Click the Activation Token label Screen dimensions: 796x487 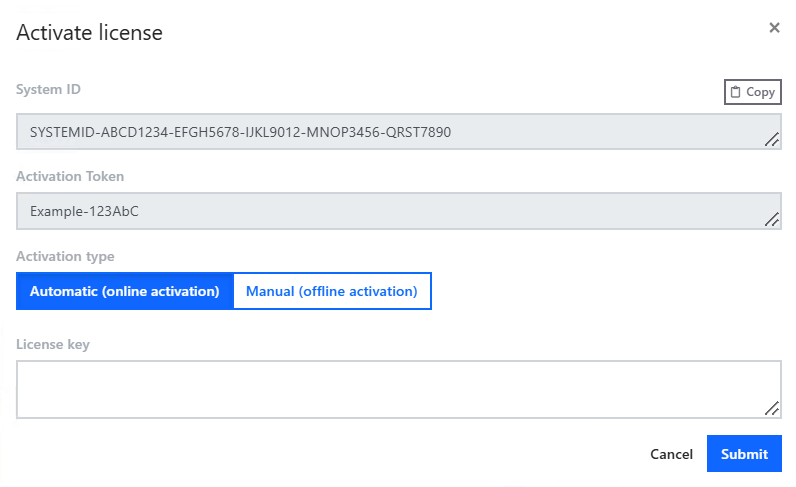click(70, 176)
